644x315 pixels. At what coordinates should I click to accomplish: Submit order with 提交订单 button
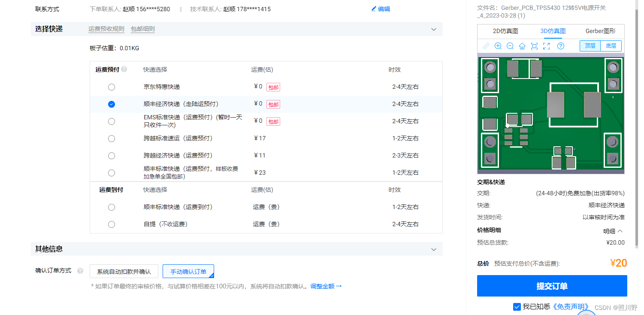[552, 286]
